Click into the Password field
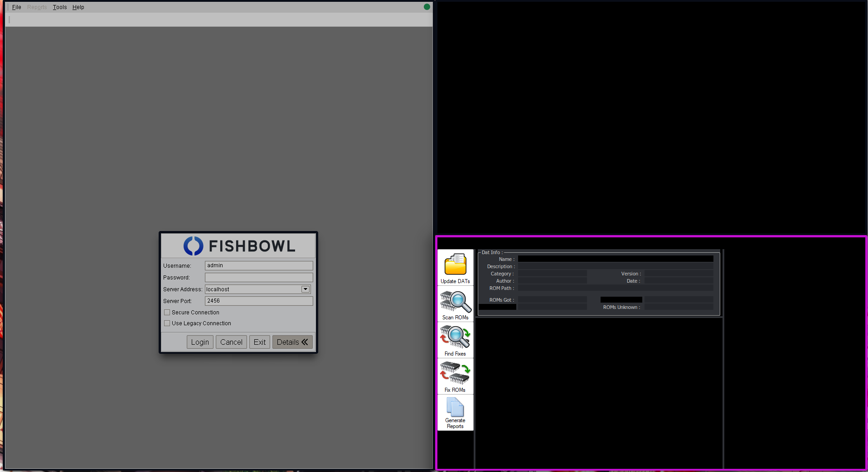The image size is (868, 472). pyautogui.click(x=259, y=277)
